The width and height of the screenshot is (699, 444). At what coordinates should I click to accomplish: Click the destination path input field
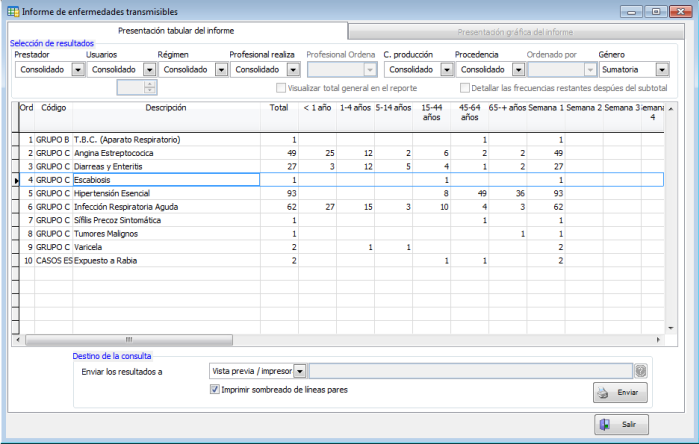tap(470, 371)
